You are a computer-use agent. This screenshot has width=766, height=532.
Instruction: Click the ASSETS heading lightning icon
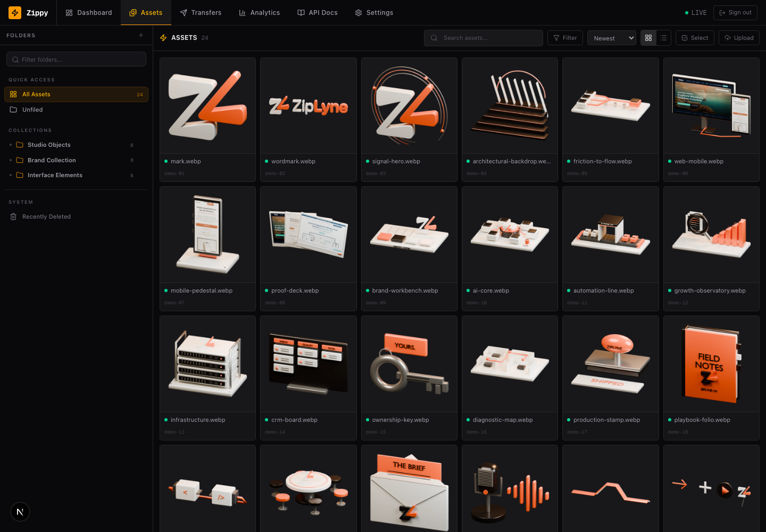click(163, 38)
